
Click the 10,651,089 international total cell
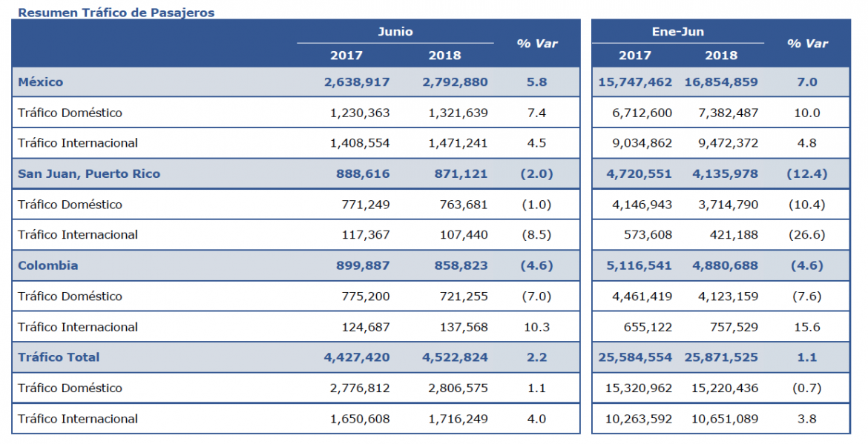coord(725,419)
